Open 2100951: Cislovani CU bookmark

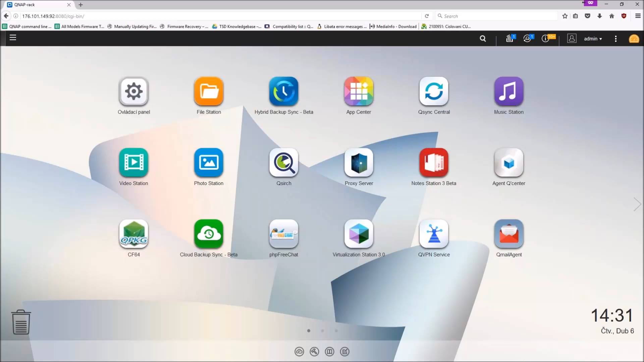(446, 26)
